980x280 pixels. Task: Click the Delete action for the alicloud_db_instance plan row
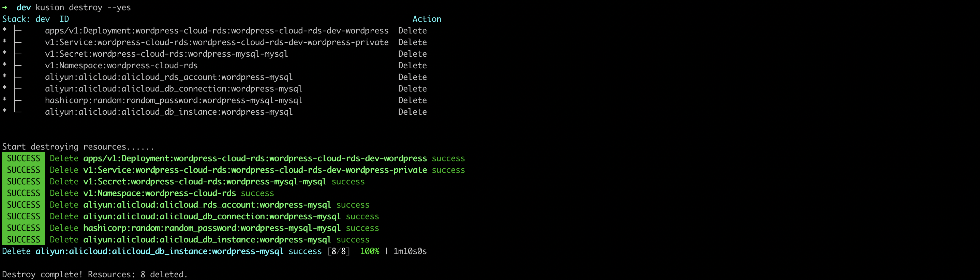click(412, 112)
